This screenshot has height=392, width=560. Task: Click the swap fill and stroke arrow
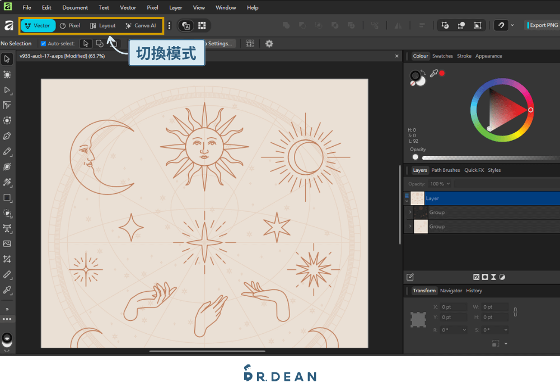point(423,72)
